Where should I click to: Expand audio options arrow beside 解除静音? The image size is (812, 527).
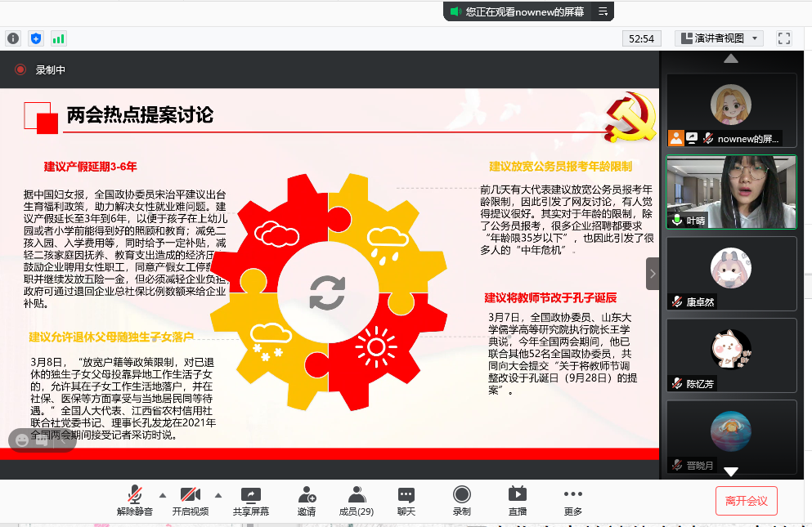pyautogui.click(x=162, y=494)
